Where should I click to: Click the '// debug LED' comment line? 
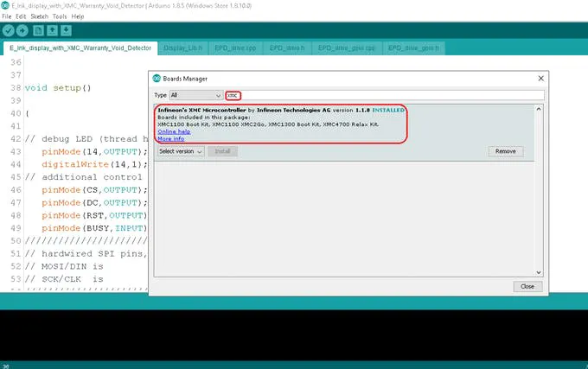pos(86,139)
